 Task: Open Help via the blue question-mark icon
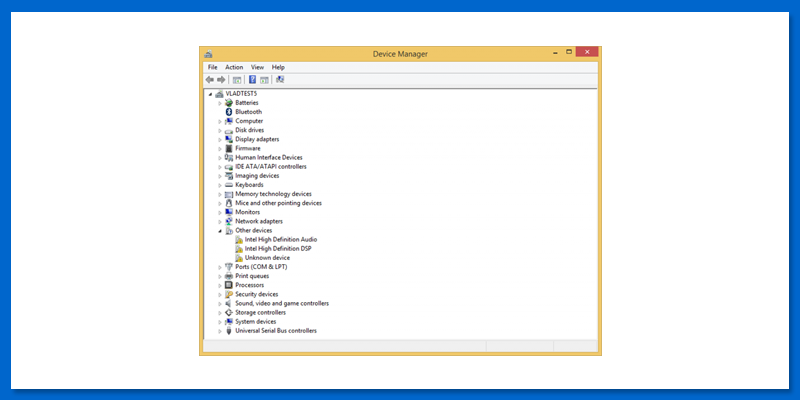pos(252,80)
